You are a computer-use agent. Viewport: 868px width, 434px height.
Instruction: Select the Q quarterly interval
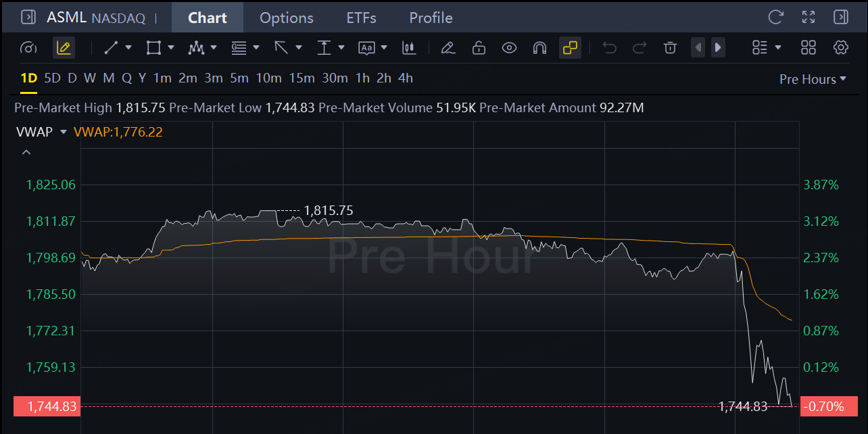126,78
